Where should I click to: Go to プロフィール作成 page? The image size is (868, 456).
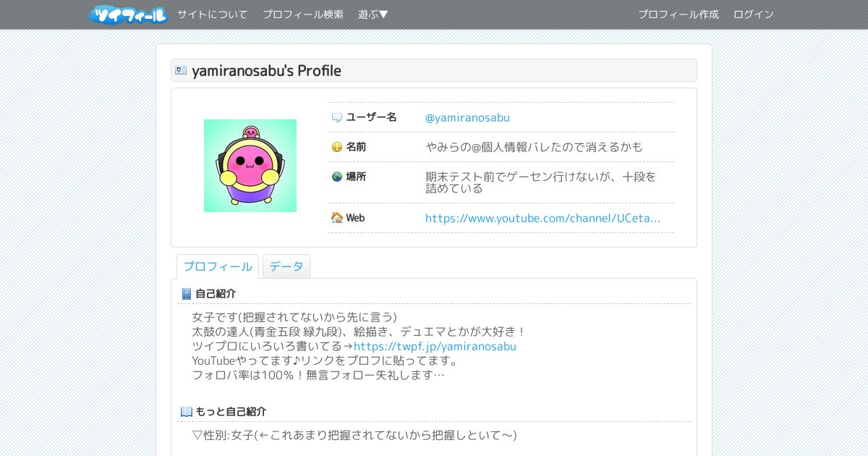(x=678, y=14)
